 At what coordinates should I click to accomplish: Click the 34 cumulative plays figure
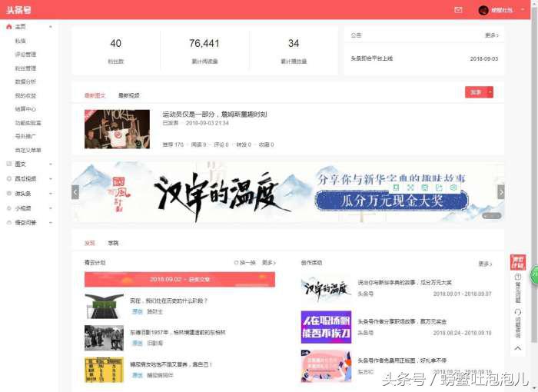tap(294, 43)
